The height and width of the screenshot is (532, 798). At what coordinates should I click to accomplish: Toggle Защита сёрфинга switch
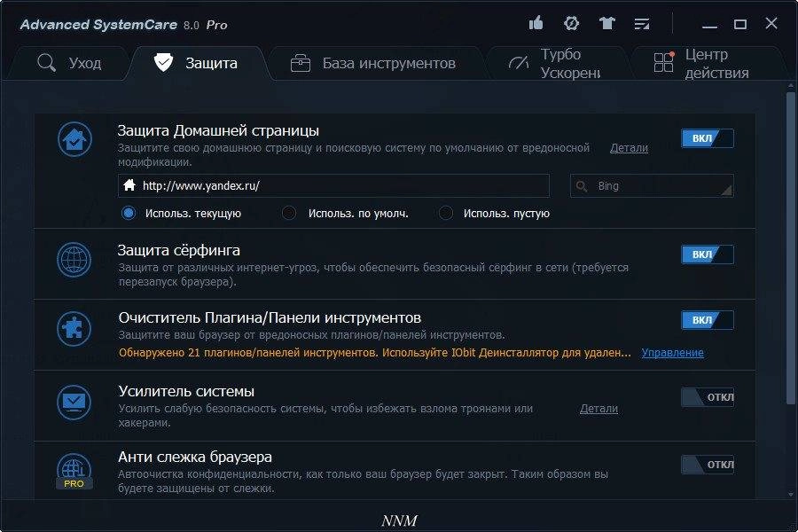[708, 254]
